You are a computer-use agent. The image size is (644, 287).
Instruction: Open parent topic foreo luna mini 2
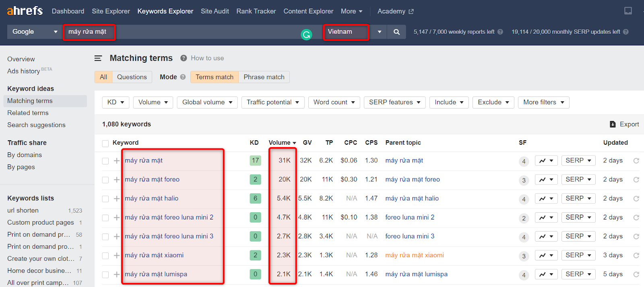click(410, 217)
